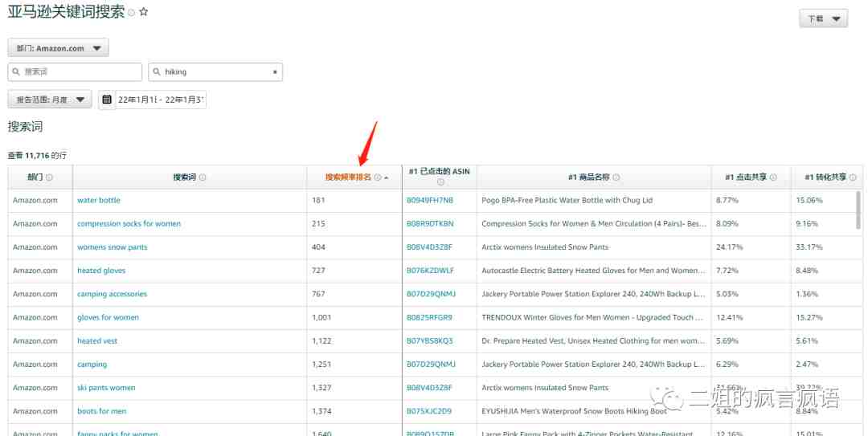The width and height of the screenshot is (868, 436).
Task: Click info icon in #1 conversion share header
Action: pyautogui.click(x=853, y=177)
